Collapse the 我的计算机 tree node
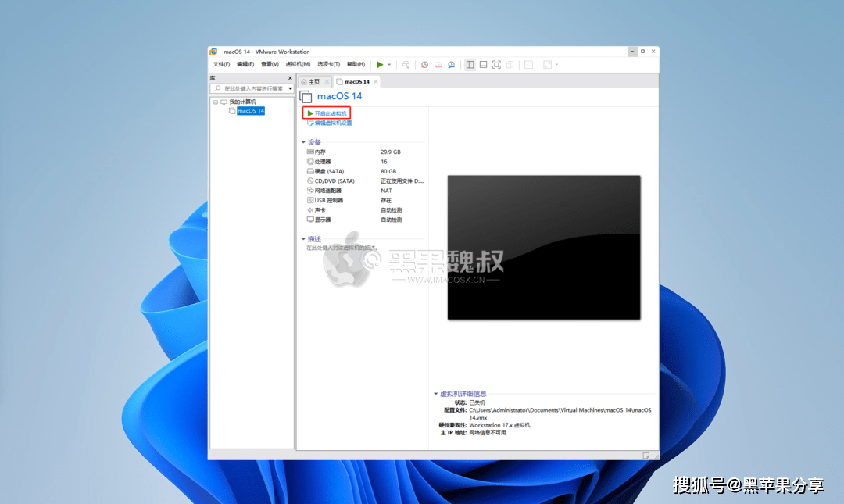The height and width of the screenshot is (504, 844). tap(216, 102)
